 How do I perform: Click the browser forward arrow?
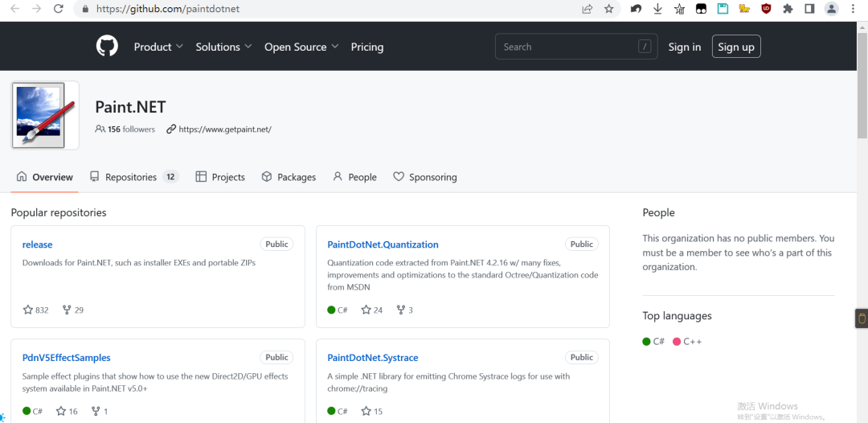pyautogui.click(x=36, y=9)
